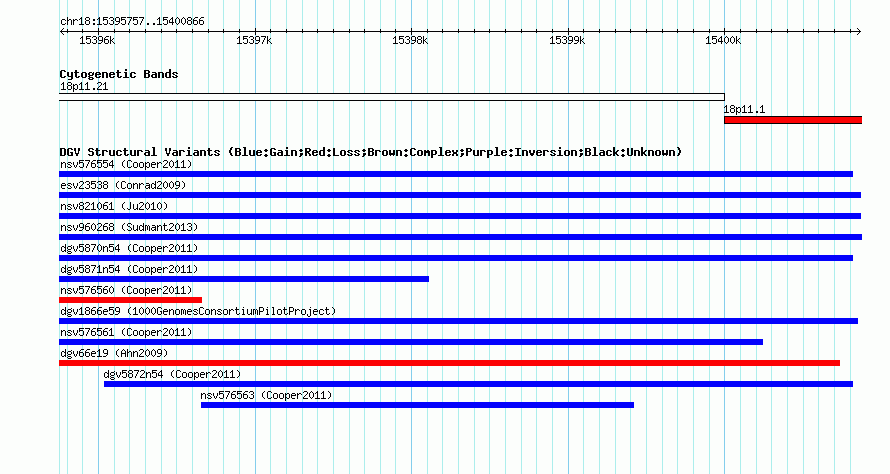Viewport: 890px width, 474px height.
Task: Click the ruler's left arrowhead
Action: pyautogui.click(x=62, y=32)
